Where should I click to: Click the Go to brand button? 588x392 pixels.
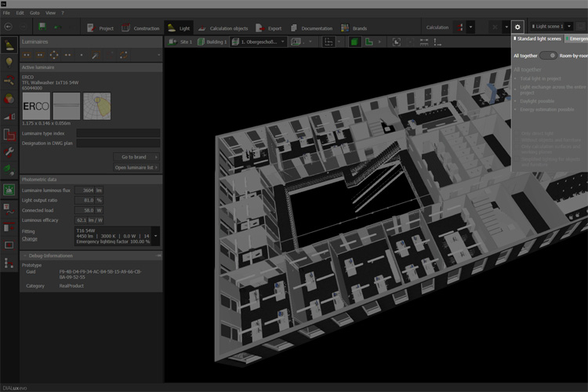[136, 157]
